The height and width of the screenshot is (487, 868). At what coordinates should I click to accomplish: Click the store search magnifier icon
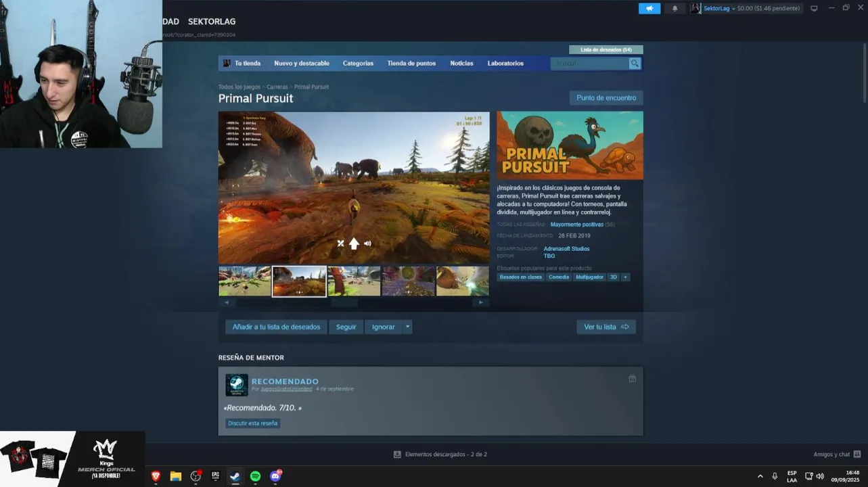635,63
